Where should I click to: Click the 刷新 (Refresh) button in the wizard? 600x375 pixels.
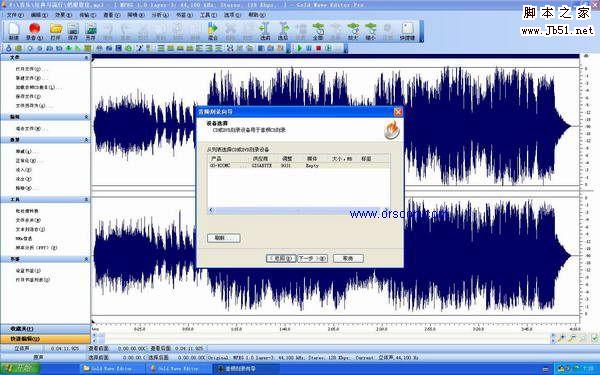pos(224,238)
